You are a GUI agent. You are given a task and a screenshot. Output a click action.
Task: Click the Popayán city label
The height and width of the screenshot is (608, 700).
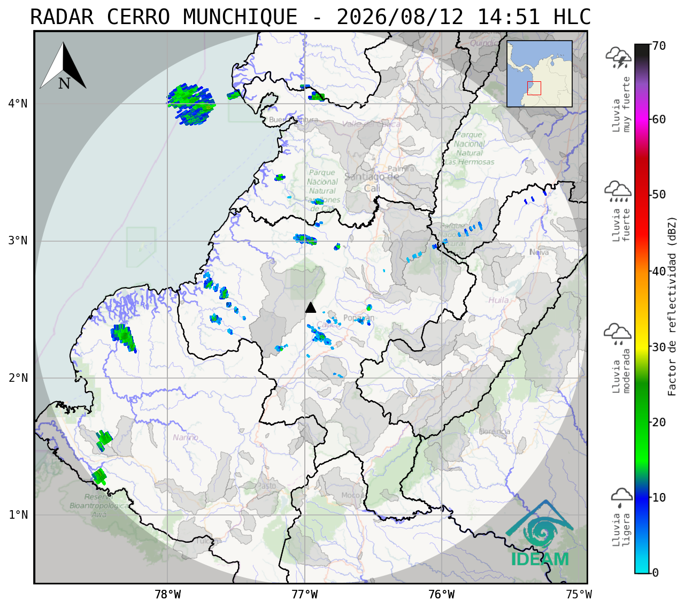(359, 318)
